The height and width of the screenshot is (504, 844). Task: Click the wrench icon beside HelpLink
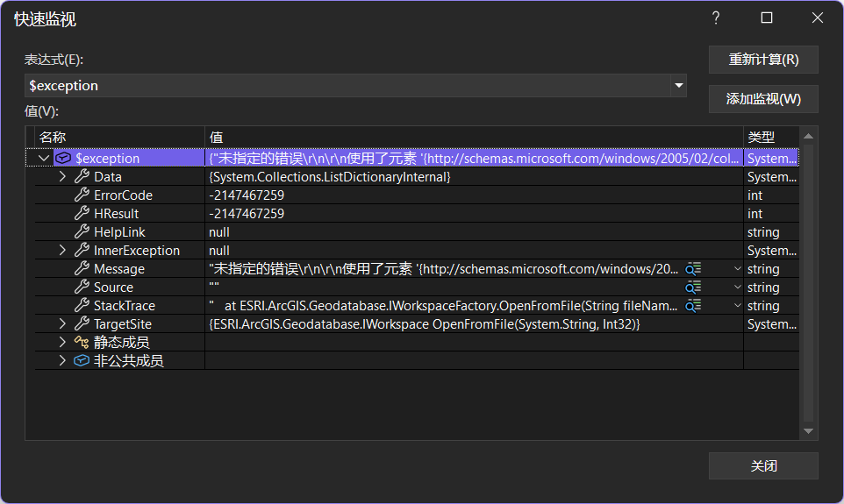[x=82, y=231]
